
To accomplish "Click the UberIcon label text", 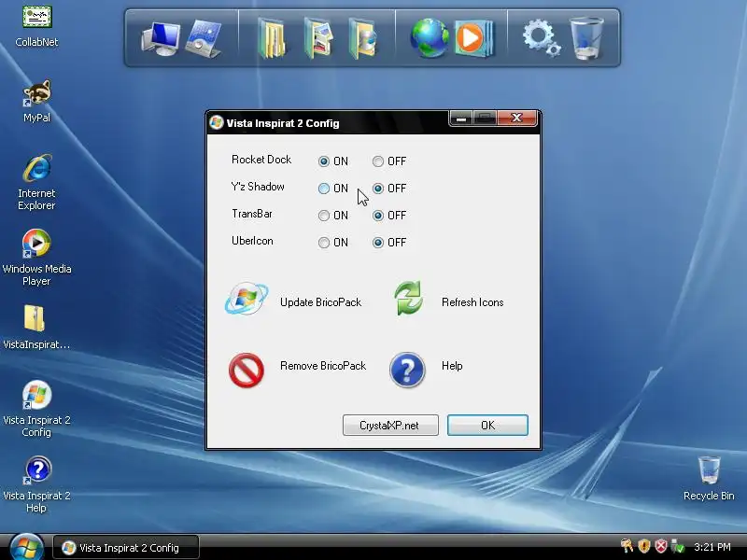I will tap(252, 241).
